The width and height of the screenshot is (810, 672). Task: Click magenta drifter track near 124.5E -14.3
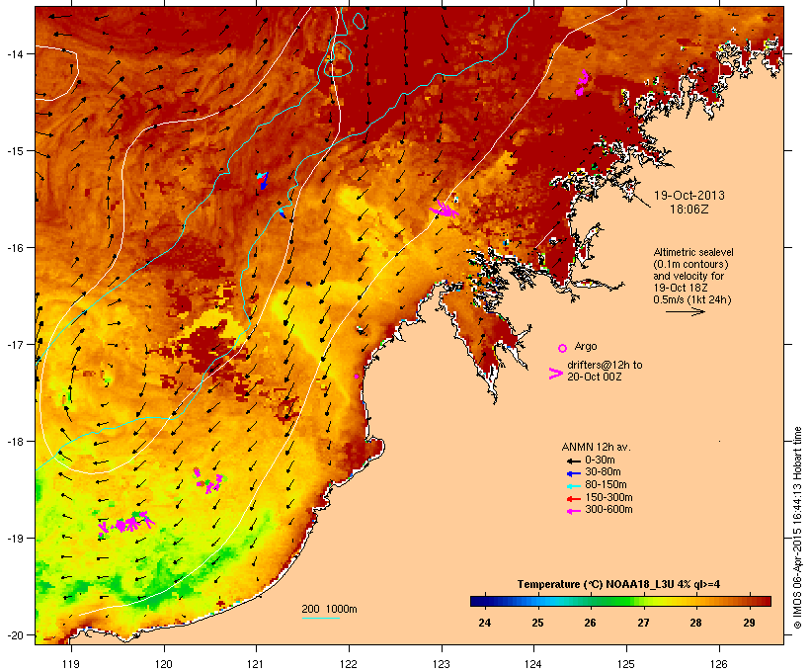click(582, 83)
